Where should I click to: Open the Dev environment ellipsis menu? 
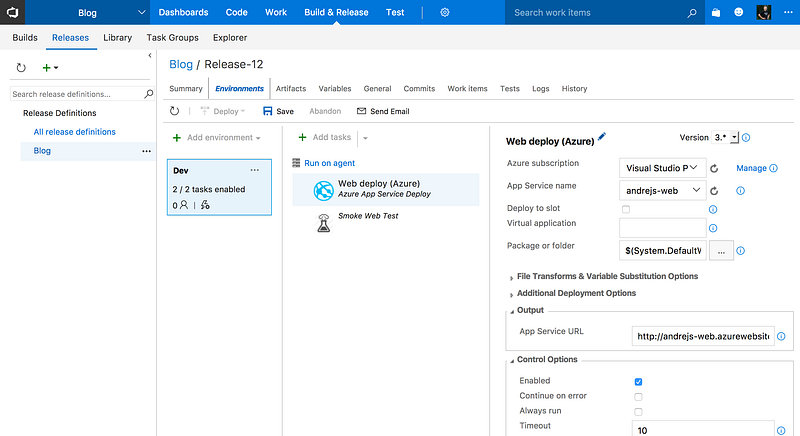point(254,170)
